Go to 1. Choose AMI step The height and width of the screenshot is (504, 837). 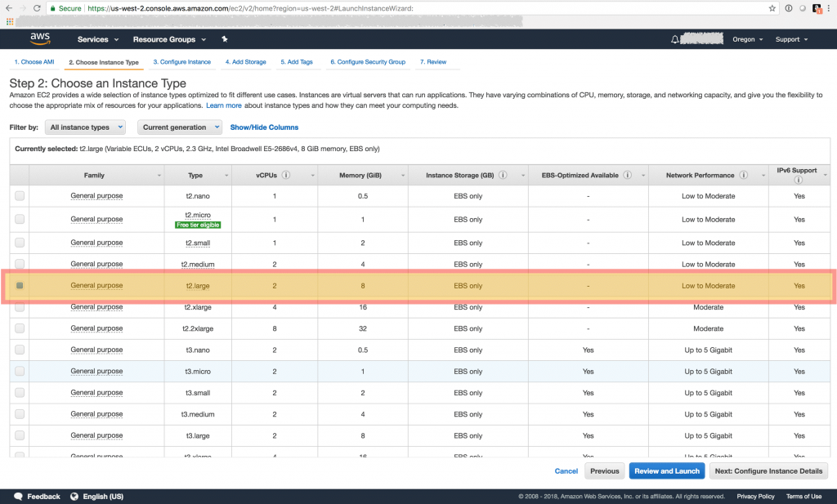34,62
